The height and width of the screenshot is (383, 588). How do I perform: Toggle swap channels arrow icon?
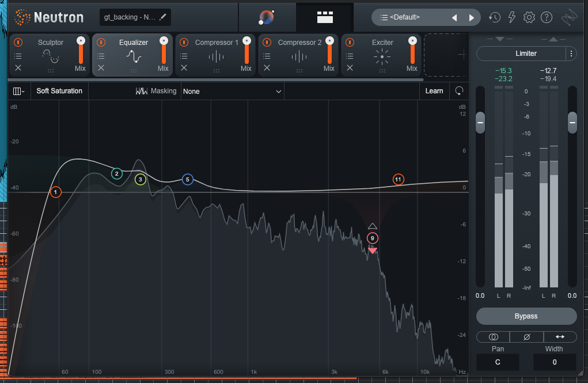coord(560,337)
